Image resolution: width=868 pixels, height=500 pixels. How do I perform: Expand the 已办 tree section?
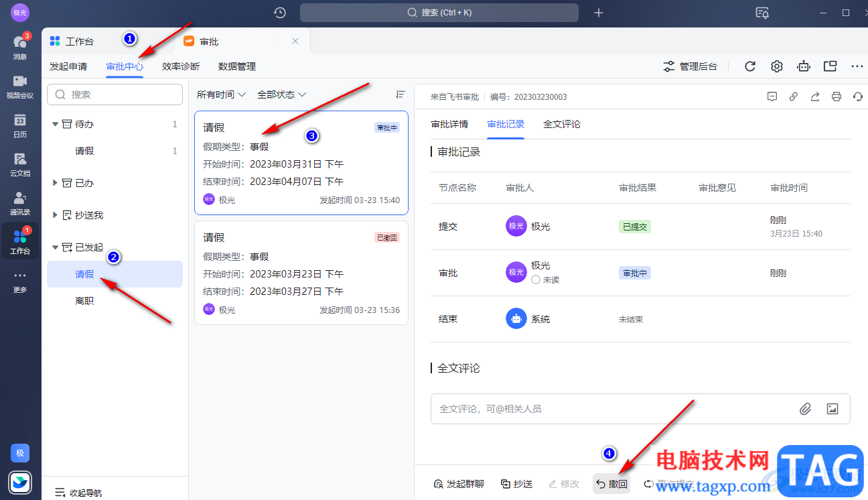point(56,183)
